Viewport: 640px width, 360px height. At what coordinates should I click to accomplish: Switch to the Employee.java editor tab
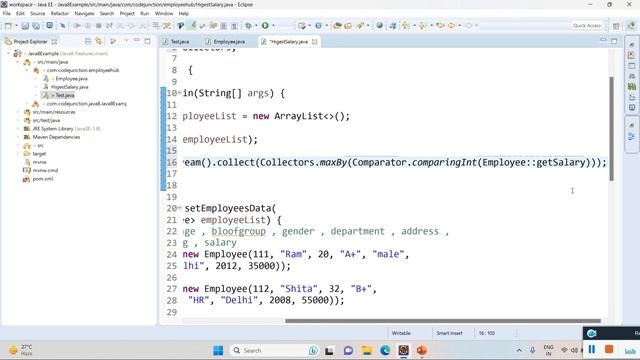(x=225, y=42)
